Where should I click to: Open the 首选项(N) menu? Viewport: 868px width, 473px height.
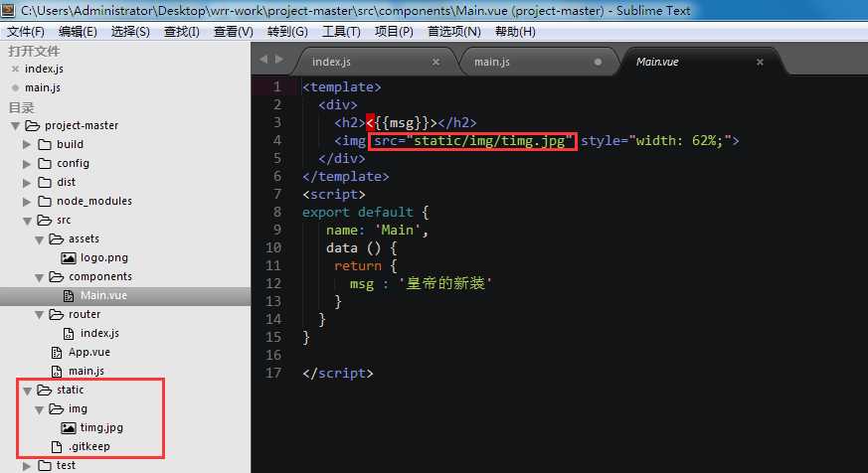click(454, 32)
